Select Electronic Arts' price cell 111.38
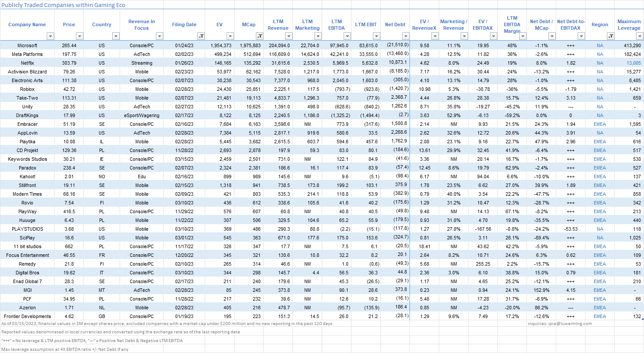 pyautogui.click(x=69, y=80)
